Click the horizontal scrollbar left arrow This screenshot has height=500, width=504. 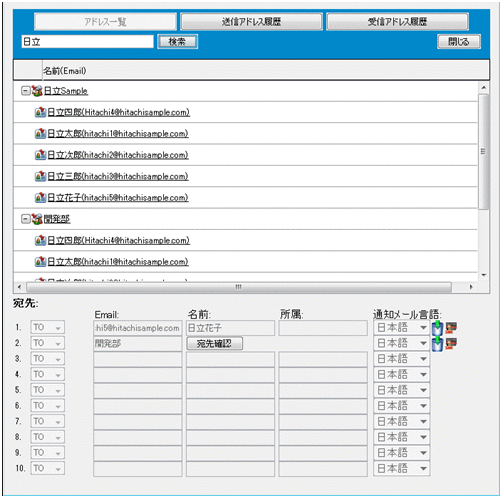19,287
